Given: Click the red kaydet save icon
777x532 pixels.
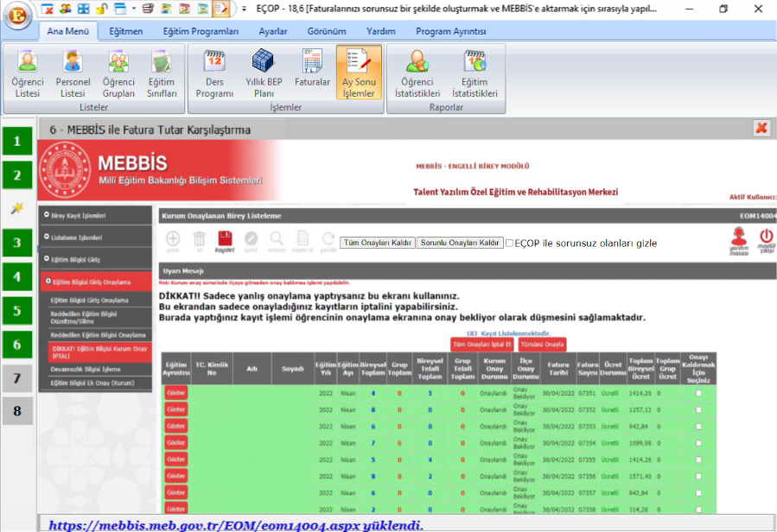Looking at the screenshot, I should coord(225,242).
